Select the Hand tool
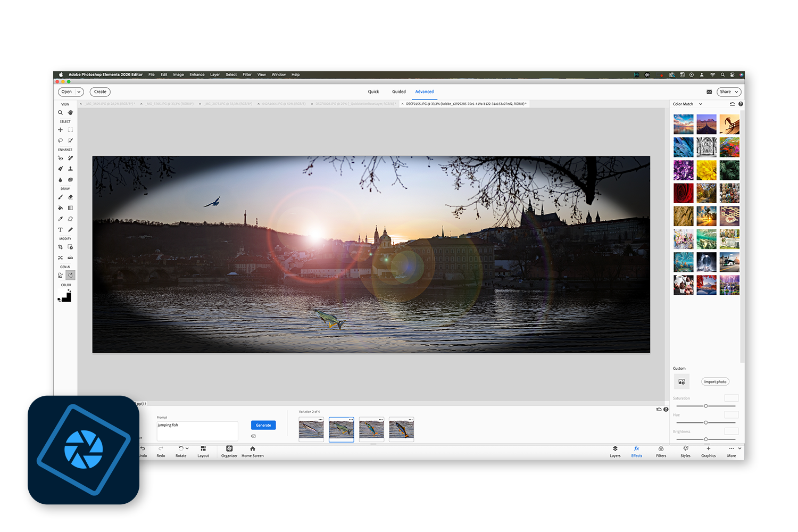 70,112
